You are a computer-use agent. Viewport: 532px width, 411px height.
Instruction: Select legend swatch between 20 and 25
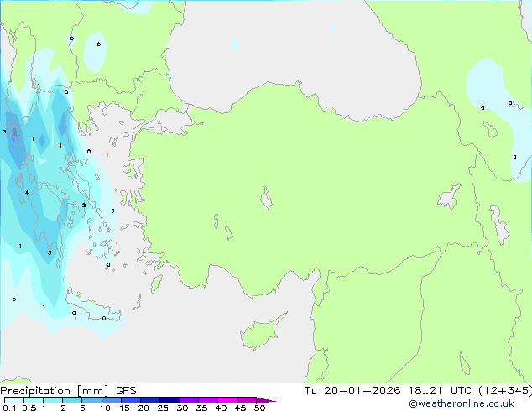[150, 400]
